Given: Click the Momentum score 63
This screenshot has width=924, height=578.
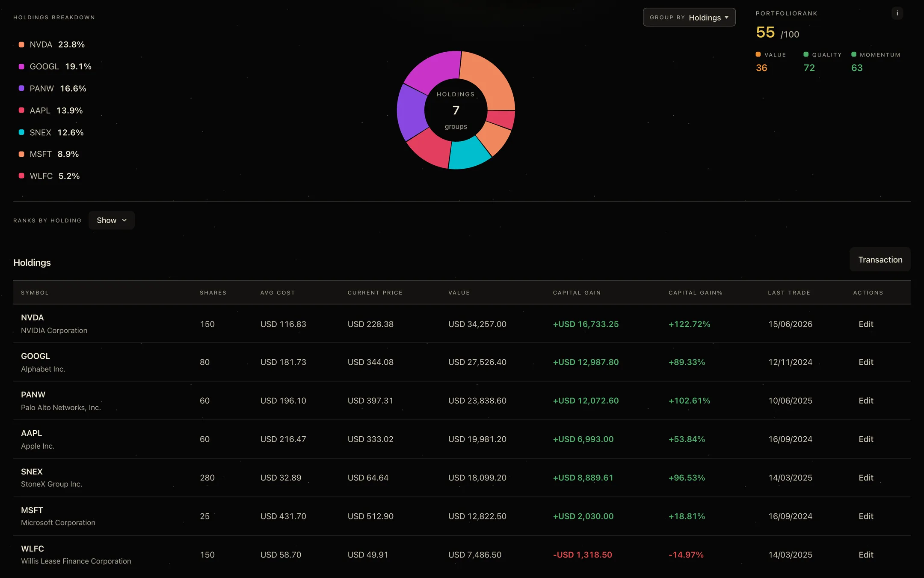Looking at the screenshot, I should (x=857, y=68).
